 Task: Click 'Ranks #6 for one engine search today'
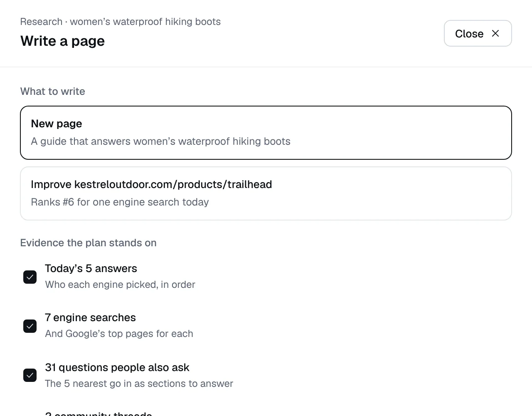coord(120,202)
